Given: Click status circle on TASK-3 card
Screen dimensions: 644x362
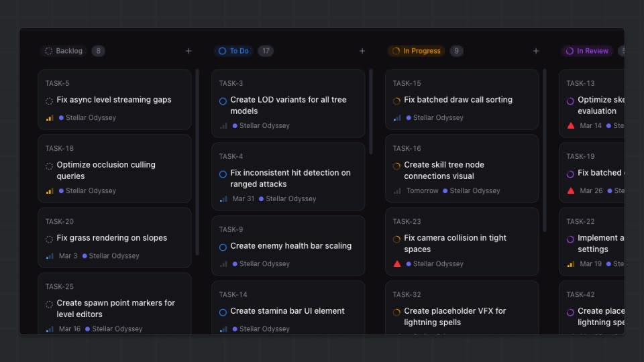Looking at the screenshot, I should click(223, 101).
